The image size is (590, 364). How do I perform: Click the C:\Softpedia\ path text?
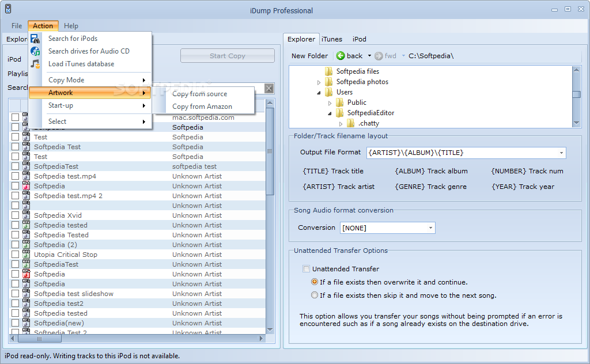pos(431,56)
